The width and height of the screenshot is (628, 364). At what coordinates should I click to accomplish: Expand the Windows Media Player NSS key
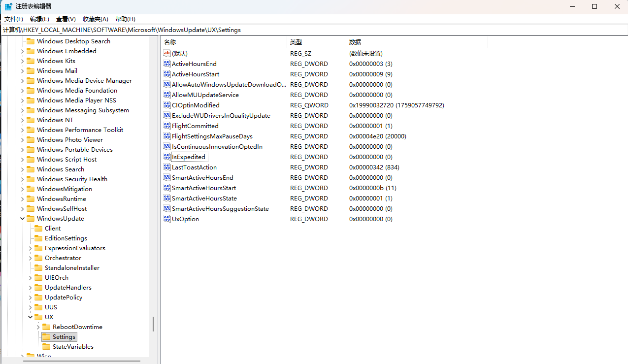tap(22, 100)
